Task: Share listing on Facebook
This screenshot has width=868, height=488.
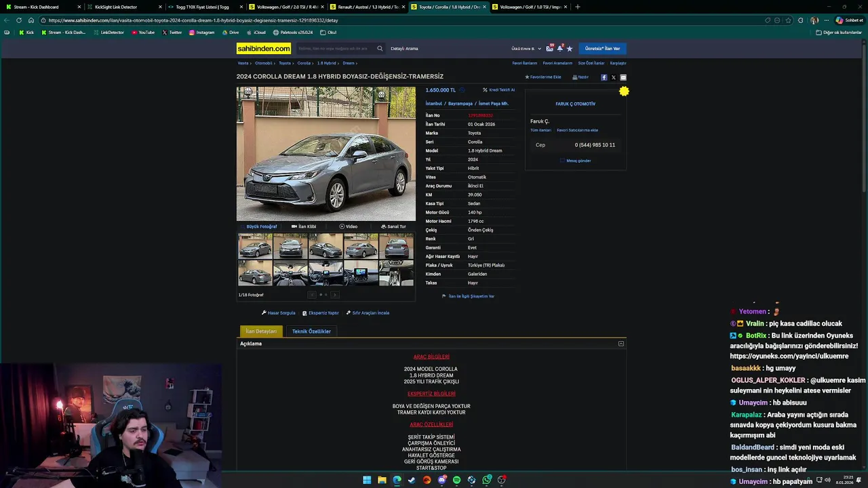Action: click(x=604, y=77)
